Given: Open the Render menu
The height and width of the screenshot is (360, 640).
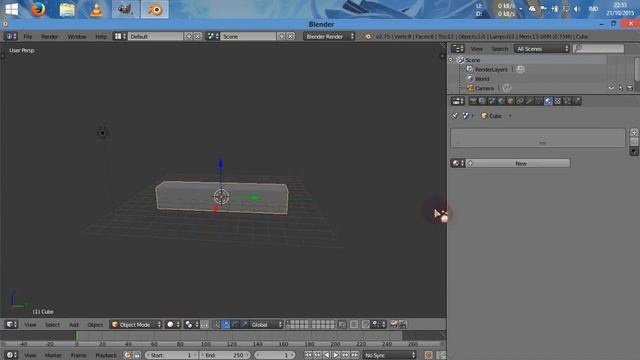Looking at the screenshot, I should (x=49, y=36).
